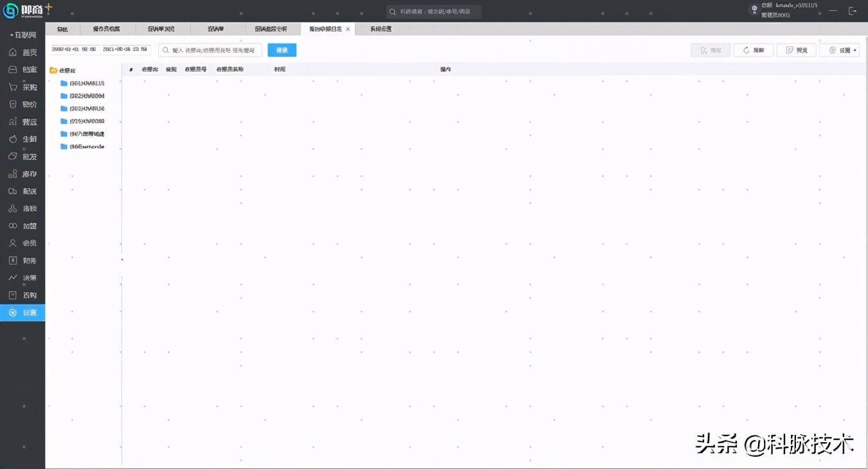
Task: Click the circular-arrow refresh toolbar button
Action: point(754,50)
